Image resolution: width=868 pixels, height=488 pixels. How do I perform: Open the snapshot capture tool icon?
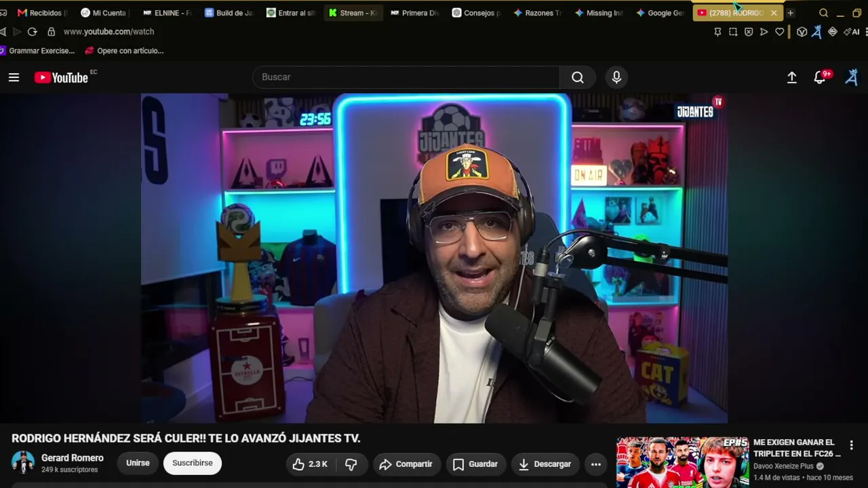coord(733,32)
